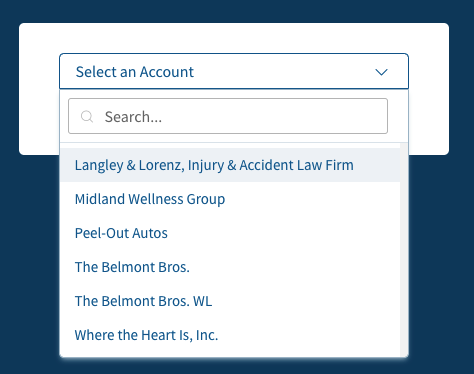The image size is (474, 374).
Task: Click the bottom of the account list scrollbar
Action: click(404, 350)
